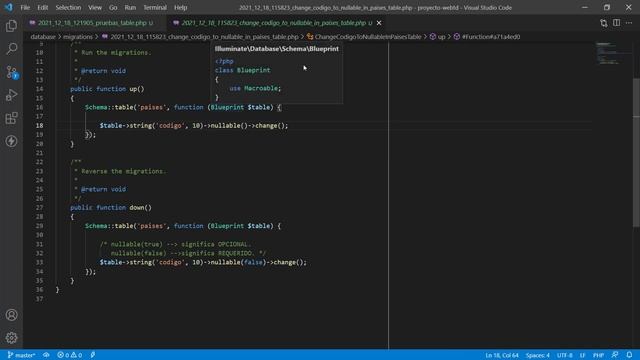Click the feedback icon in status bar

coord(615,355)
